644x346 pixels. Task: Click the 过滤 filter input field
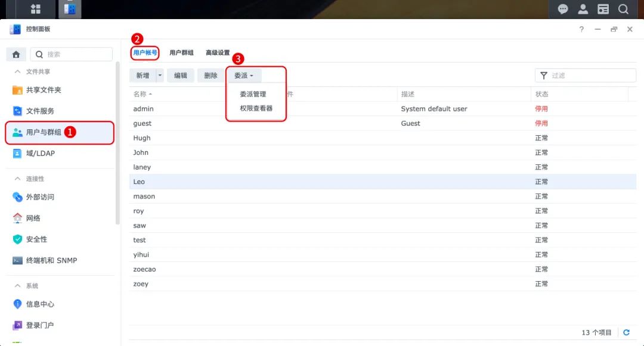pos(590,76)
